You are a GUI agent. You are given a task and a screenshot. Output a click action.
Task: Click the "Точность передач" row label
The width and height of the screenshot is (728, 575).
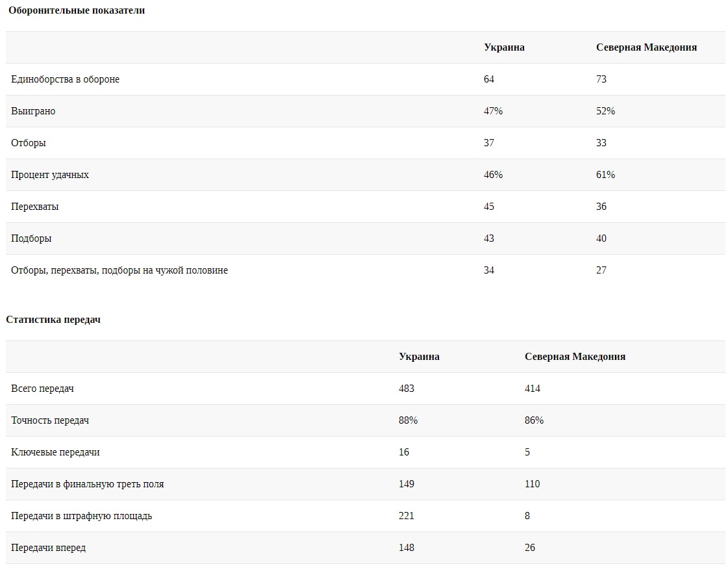click(50, 420)
